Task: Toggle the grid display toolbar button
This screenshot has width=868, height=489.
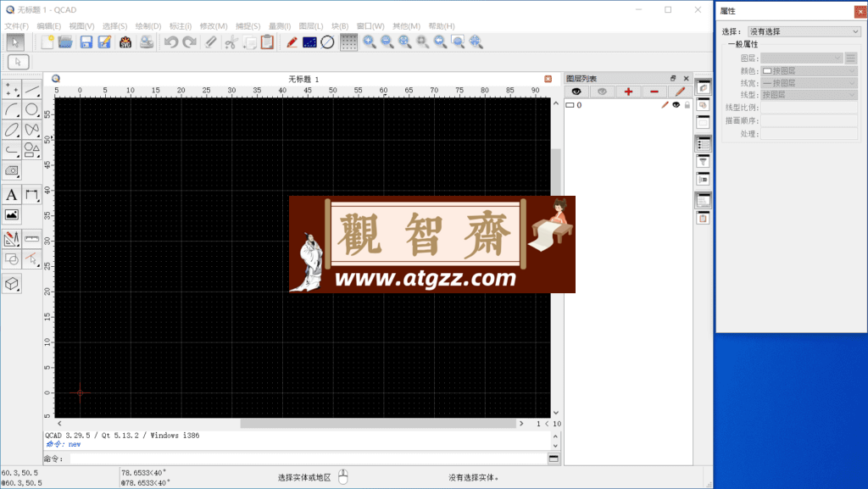Action: [348, 42]
